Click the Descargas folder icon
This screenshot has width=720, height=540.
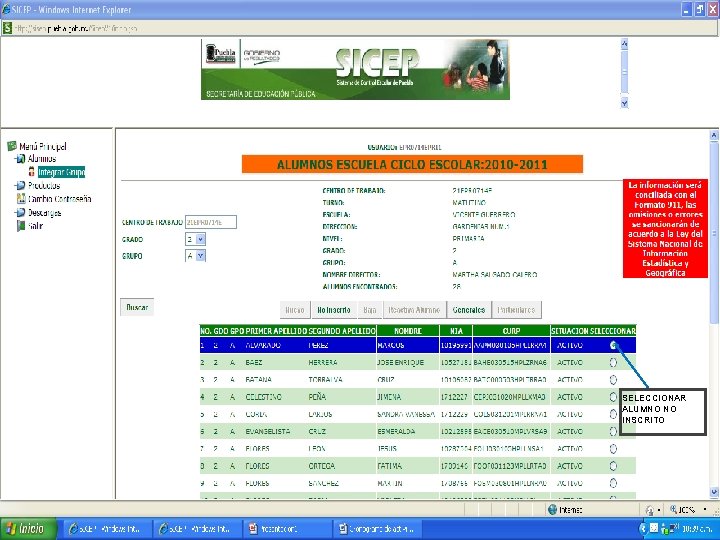coord(20,213)
